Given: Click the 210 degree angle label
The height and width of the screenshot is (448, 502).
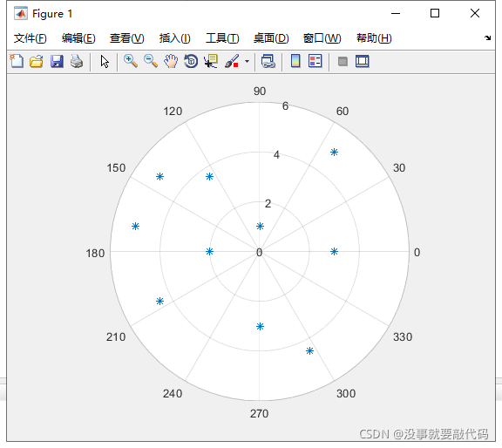Looking at the screenshot, I should click(116, 337).
